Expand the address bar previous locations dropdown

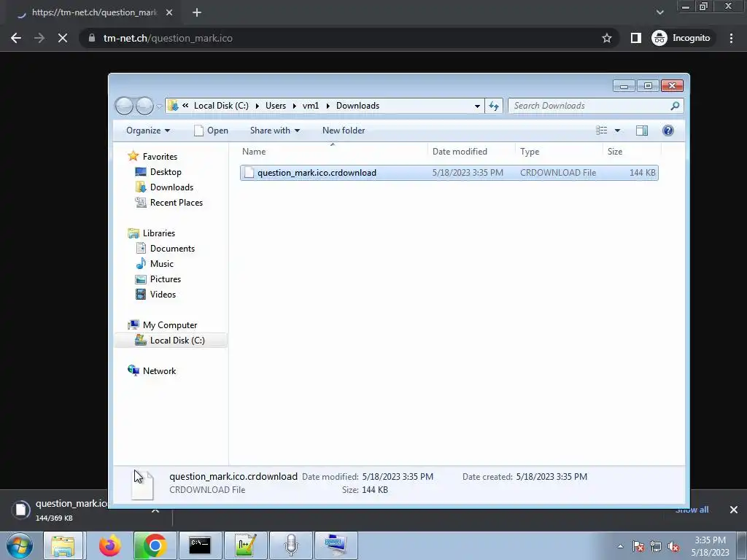tap(477, 106)
